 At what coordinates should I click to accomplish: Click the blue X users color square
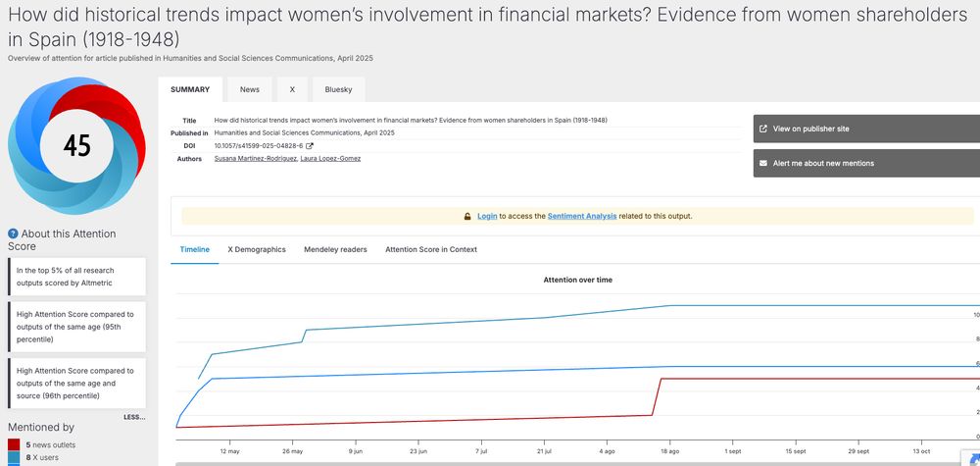coord(14,457)
